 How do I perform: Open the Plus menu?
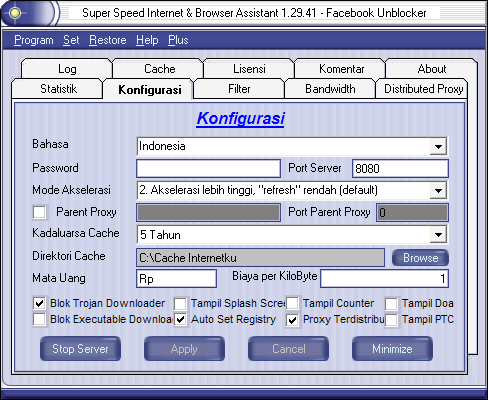pyautogui.click(x=178, y=40)
